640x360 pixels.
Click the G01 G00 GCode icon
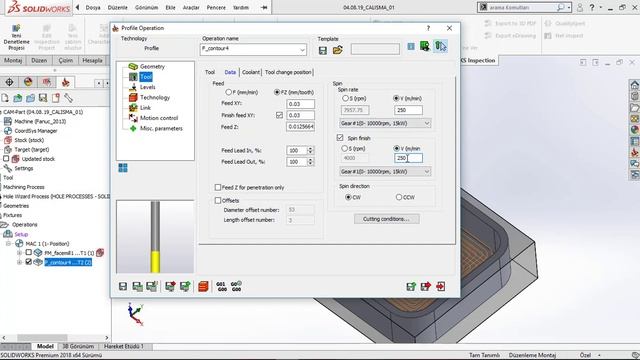pyautogui.click(x=222, y=287)
